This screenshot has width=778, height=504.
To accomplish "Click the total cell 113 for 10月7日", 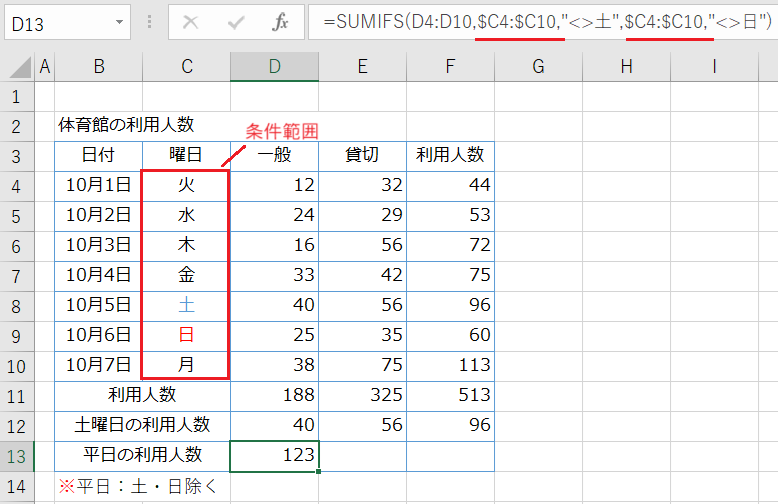I will pyautogui.click(x=451, y=366).
